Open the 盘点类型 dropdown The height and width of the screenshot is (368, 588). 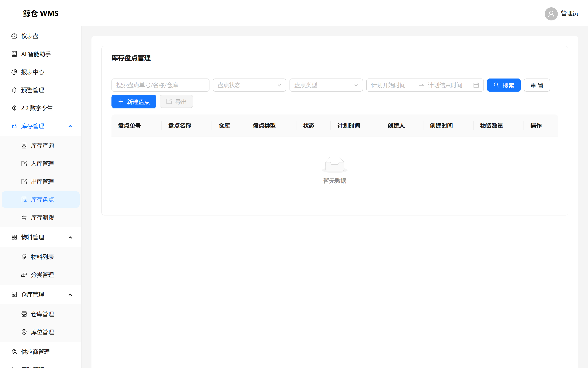pos(326,85)
